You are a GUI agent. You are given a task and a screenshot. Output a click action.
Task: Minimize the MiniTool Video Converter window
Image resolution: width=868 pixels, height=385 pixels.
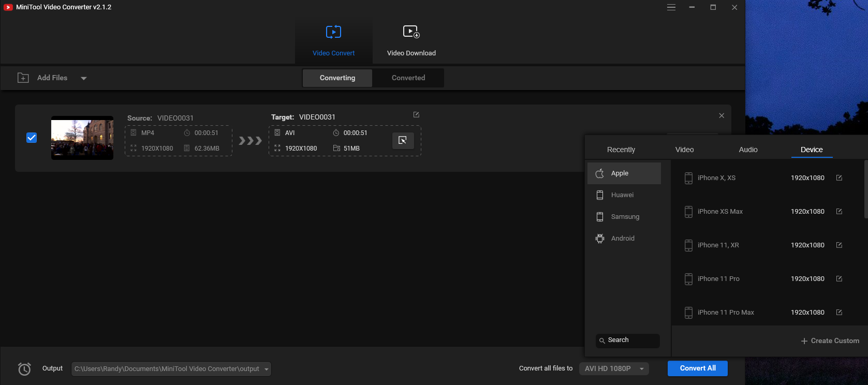click(692, 7)
